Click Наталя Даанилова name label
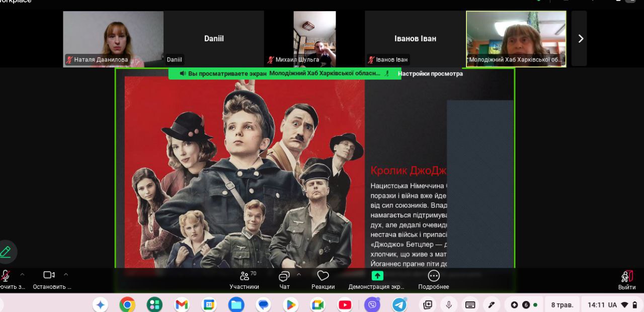This screenshot has height=312, width=644. pos(101,59)
